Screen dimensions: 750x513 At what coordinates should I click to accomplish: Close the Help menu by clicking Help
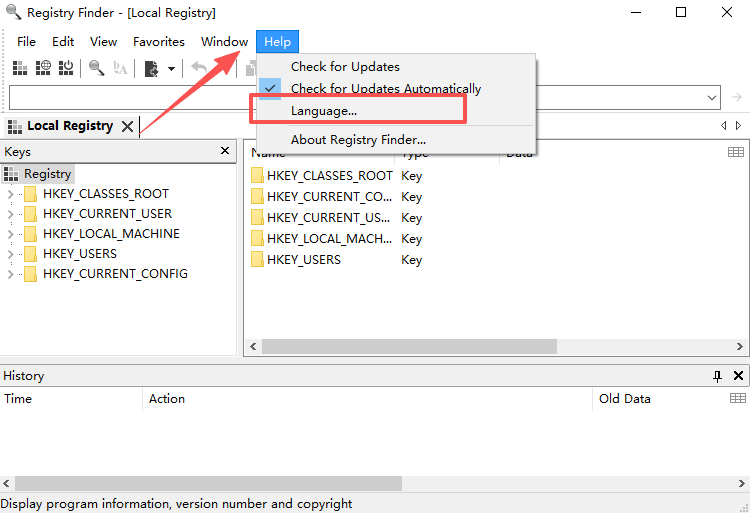(277, 42)
